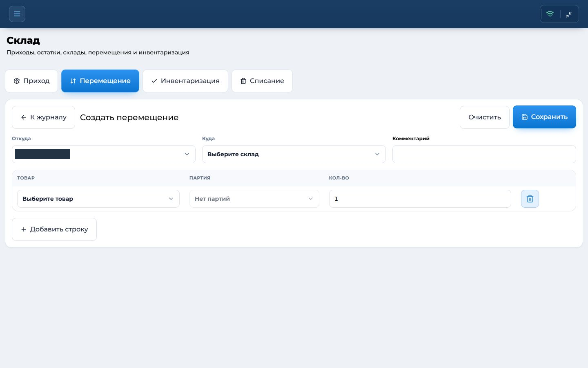Click the collapse fullscreen arrows icon
The width and height of the screenshot is (588, 368).
pyautogui.click(x=569, y=14)
